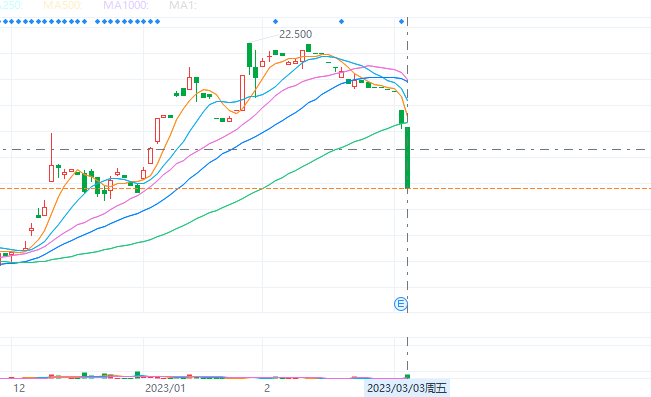Screen dimensions: 651x397
Task: Select the green candle at the 22.500 high
Action: 249,55
